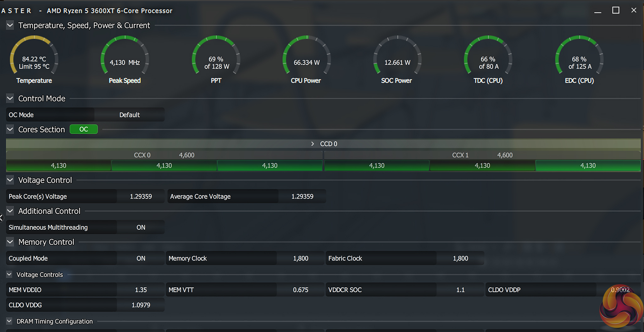Collapse the Control Mode section
Image resolution: width=644 pixels, height=332 pixels.
coord(10,98)
